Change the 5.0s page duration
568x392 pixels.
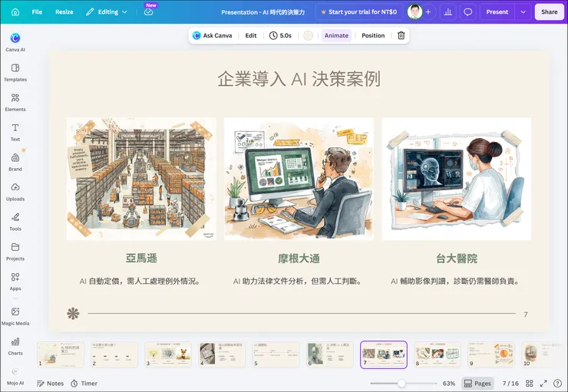click(280, 35)
